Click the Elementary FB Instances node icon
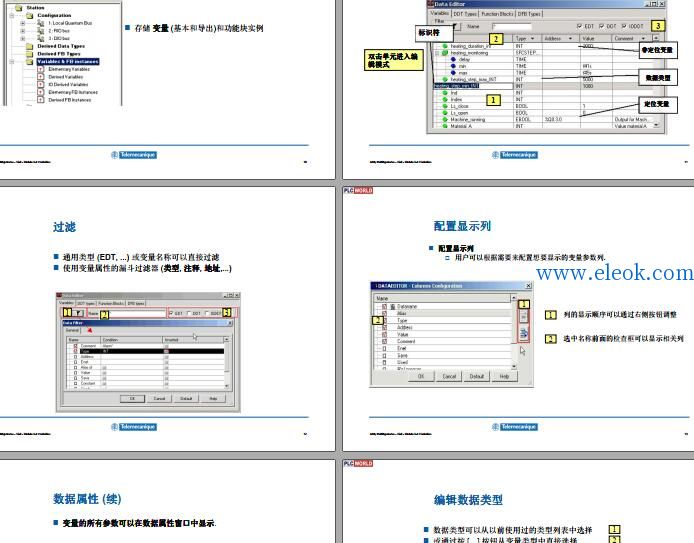Viewport: 694px width, 543px height. 41,92
